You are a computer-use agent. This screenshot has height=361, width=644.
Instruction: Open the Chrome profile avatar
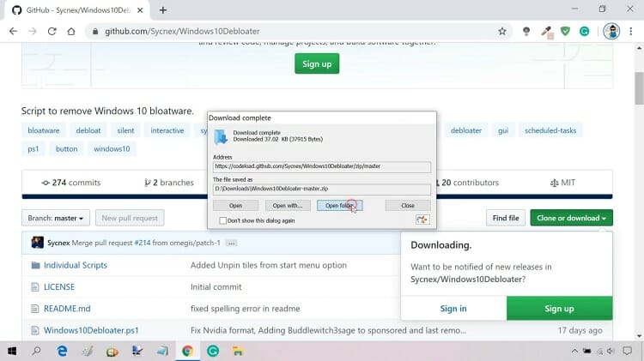(x=611, y=31)
